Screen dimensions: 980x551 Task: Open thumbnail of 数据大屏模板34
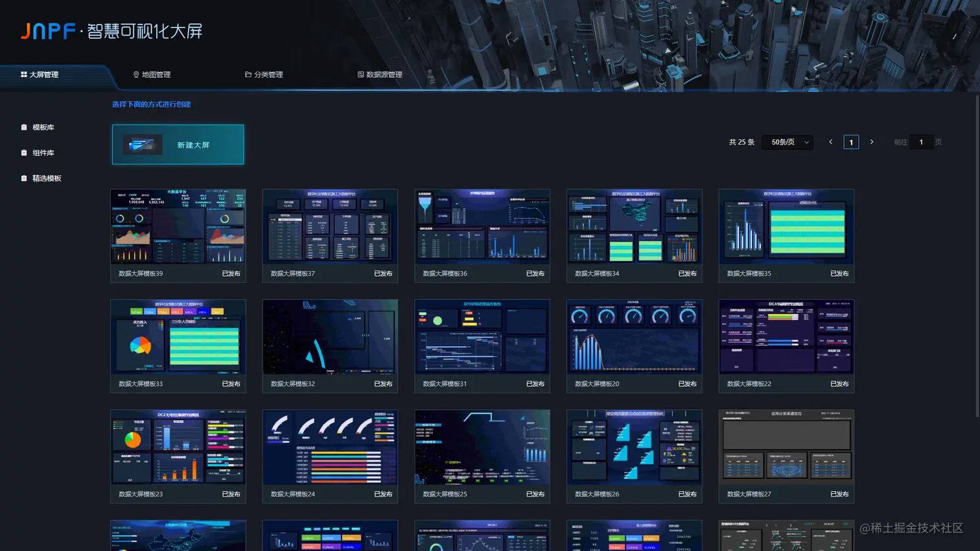[635, 226]
